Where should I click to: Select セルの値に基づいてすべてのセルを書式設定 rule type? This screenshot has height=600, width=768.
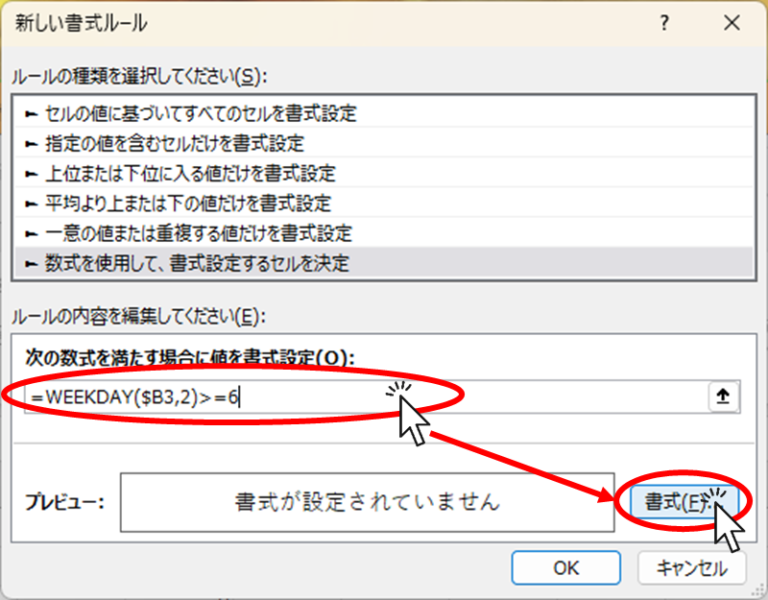[x=384, y=114]
